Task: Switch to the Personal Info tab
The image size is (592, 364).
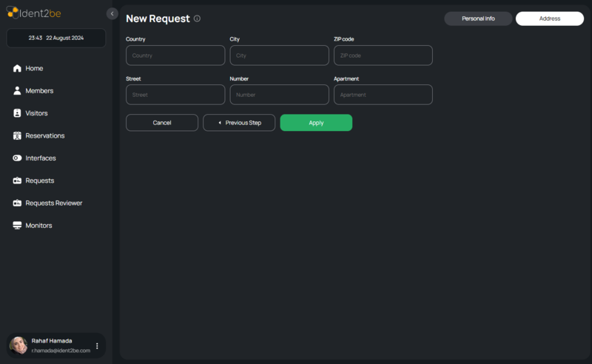Action: point(478,18)
